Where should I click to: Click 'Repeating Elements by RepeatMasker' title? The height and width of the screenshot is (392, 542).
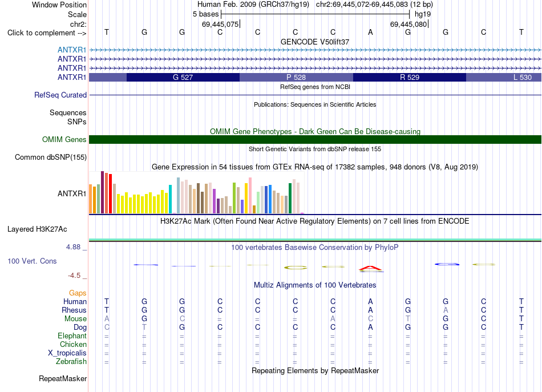click(315, 370)
